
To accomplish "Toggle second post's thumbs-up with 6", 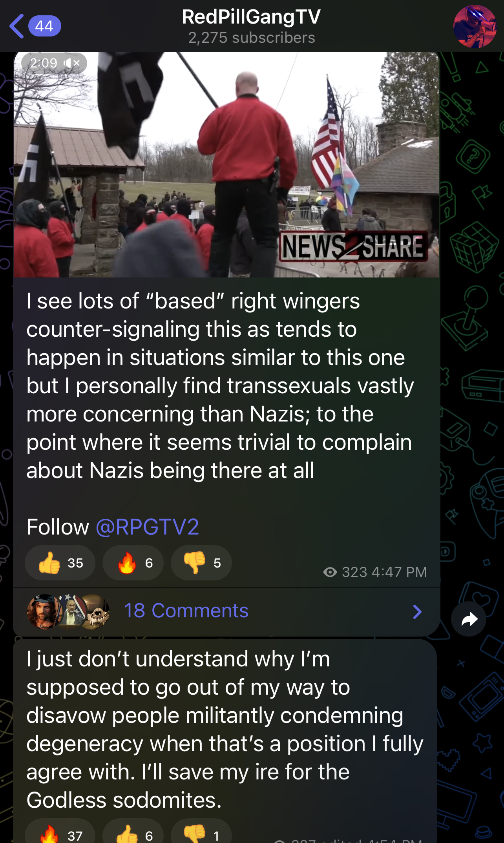I will click(x=133, y=832).
